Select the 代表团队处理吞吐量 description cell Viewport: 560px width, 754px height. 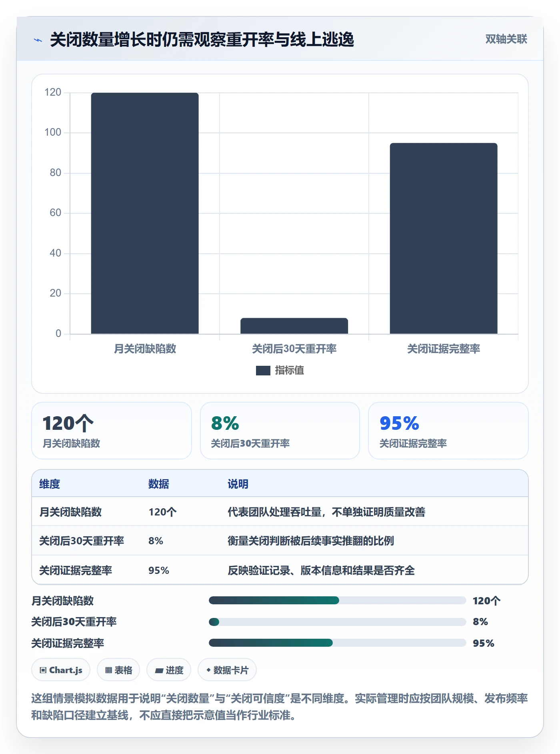[x=326, y=512]
